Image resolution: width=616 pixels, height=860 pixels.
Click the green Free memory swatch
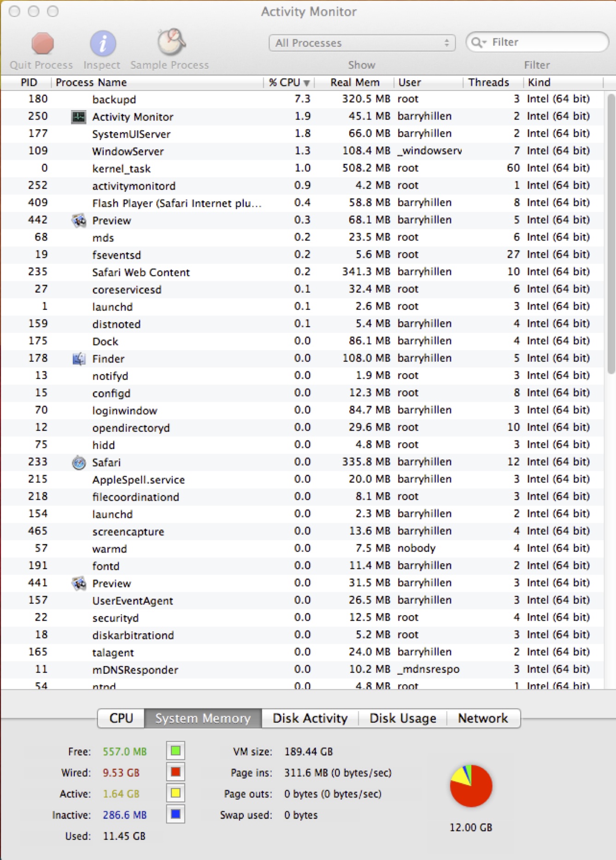coord(176,751)
